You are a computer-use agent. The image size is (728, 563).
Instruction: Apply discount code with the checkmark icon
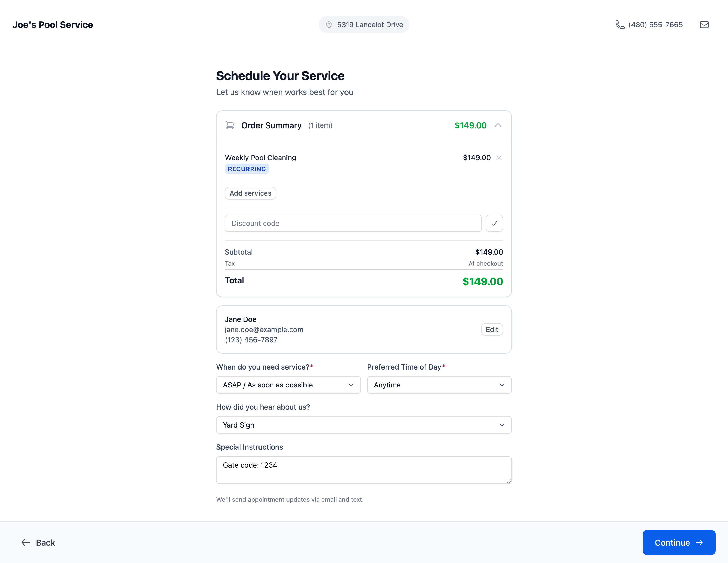pyautogui.click(x=494, y=223)
